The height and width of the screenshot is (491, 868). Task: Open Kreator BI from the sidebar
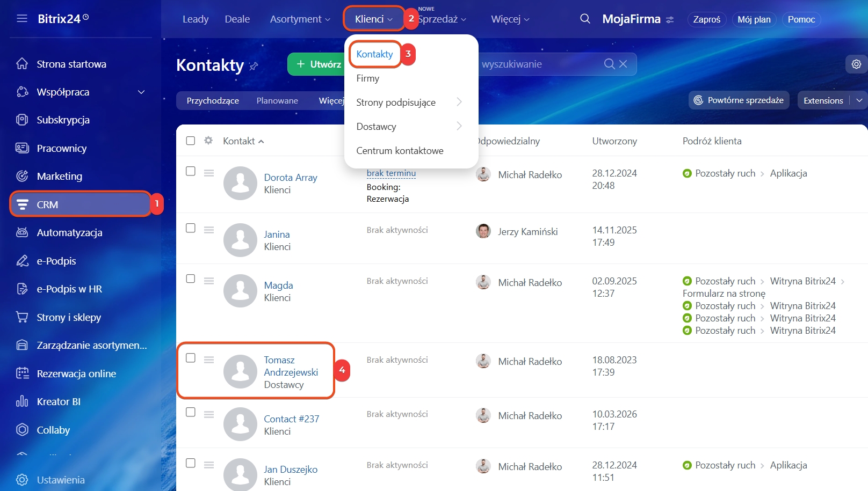coord(59,401)
